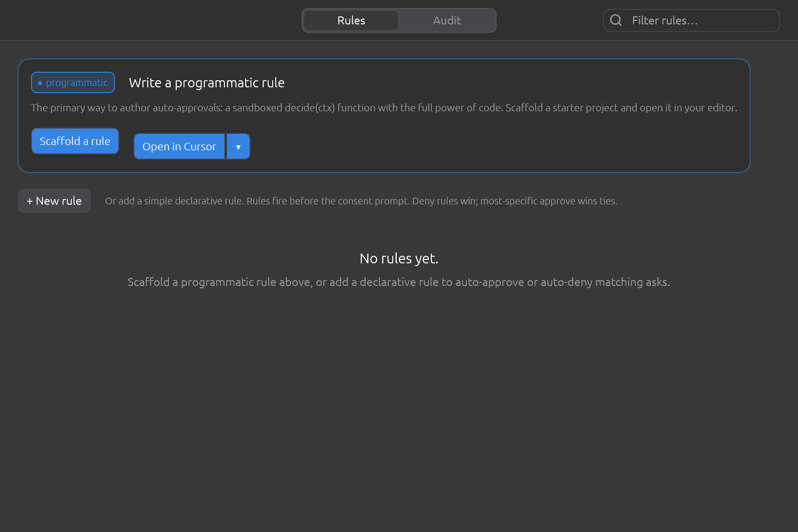Click the Filter rules search field

[x=691, y=20]
